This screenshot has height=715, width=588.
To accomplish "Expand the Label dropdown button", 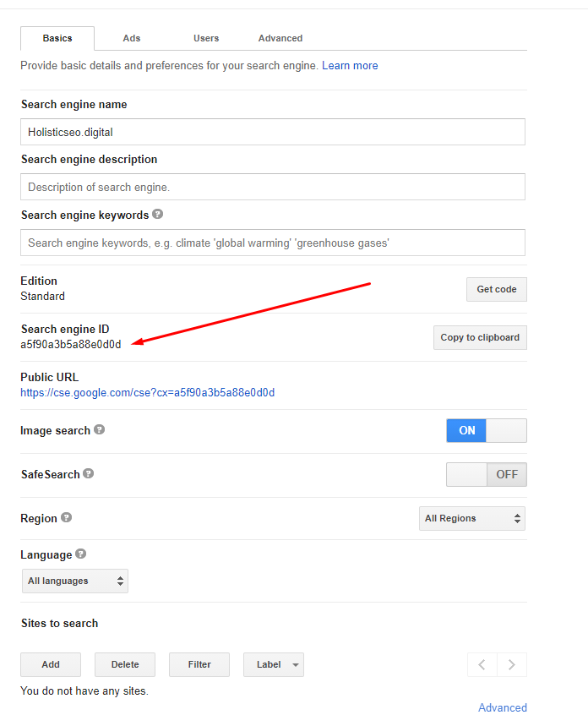I will (274, 664).
